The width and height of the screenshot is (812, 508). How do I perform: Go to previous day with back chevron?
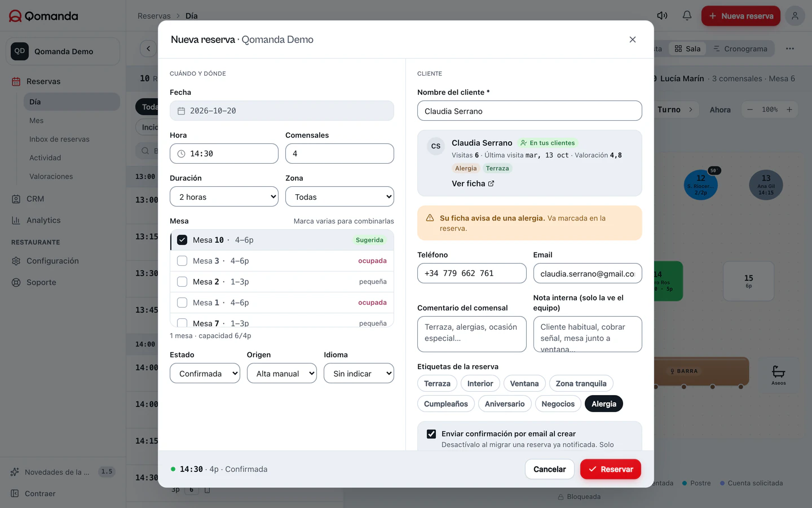click(148, 49)
